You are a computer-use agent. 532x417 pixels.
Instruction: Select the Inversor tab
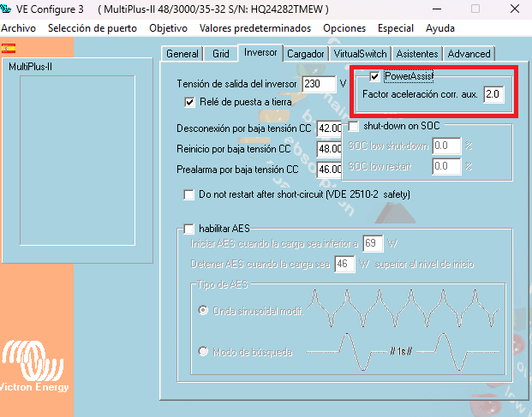coord(260,53)
